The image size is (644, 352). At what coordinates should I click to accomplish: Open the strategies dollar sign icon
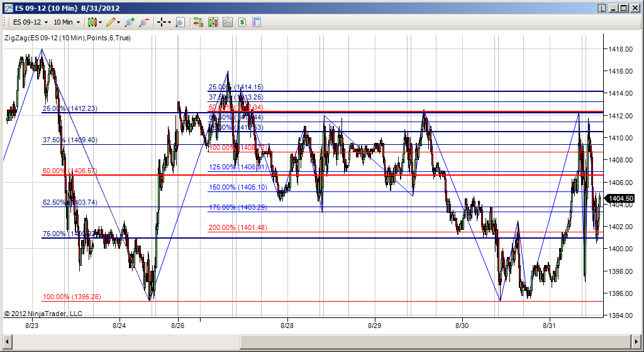tap(242, 22)
